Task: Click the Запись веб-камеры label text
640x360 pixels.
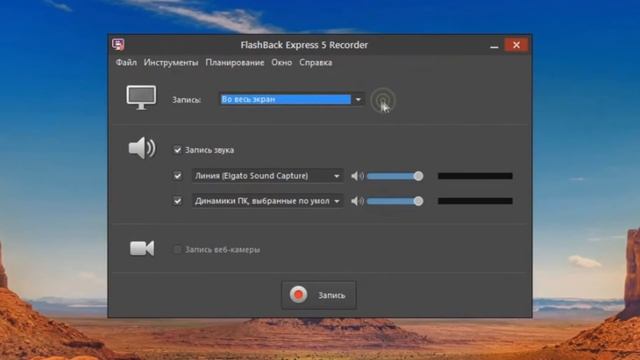Action: [x=222, y=249]
